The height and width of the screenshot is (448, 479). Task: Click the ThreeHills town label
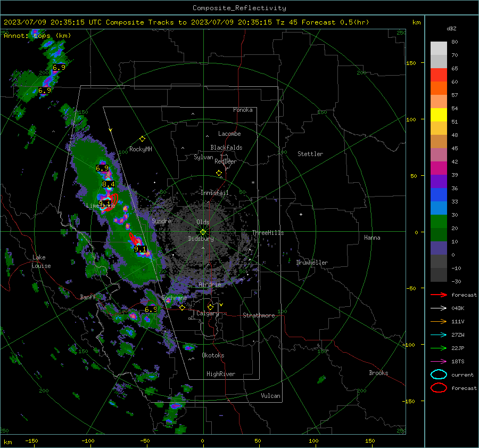pos(268,233)
